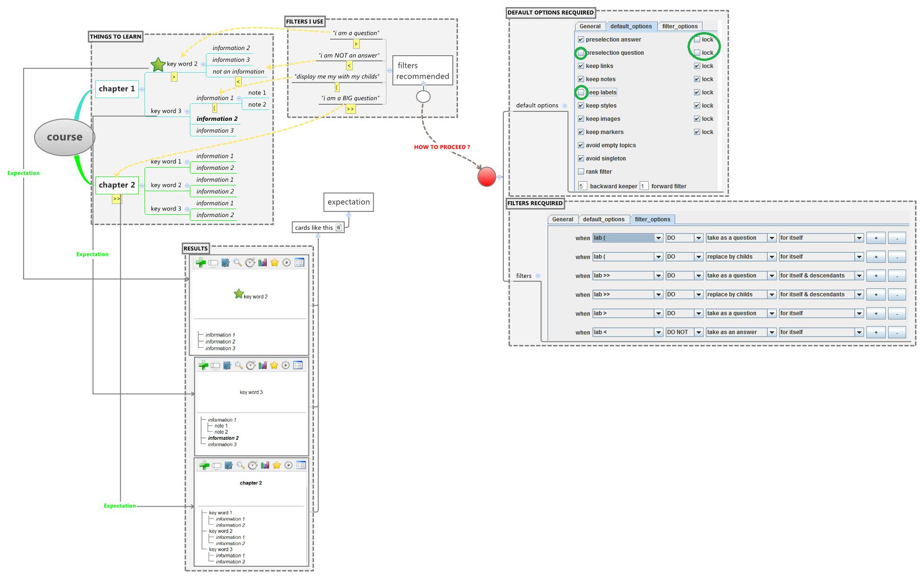Collapse the "default options" node
924x579 pixels.
pos(565,106)
